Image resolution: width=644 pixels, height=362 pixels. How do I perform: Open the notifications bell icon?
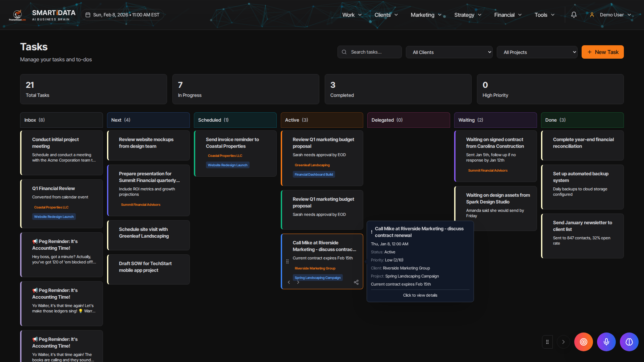574,15
